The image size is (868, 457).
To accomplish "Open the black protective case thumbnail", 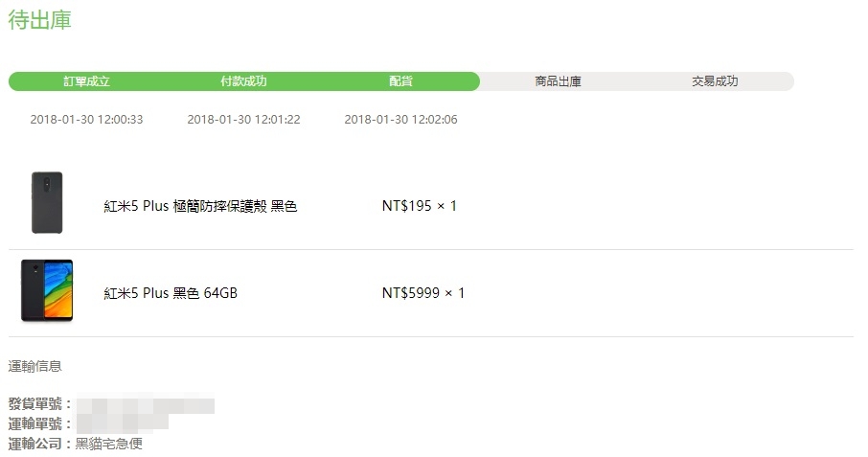I will point(47,202).
